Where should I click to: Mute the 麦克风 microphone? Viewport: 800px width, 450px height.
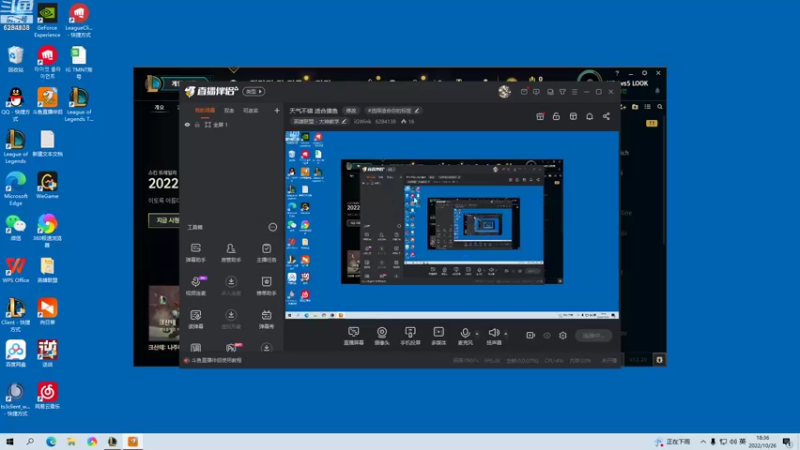[x=465, y=336]
